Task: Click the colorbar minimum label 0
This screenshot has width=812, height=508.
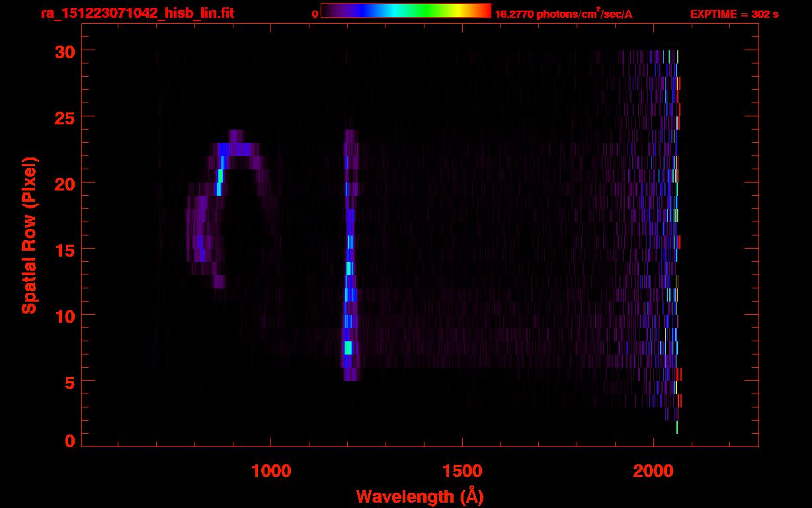Action: click(315, 14)
